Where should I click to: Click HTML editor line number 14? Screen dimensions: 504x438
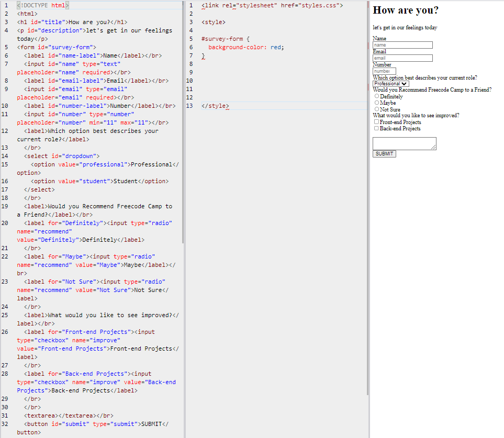point(5,156)
